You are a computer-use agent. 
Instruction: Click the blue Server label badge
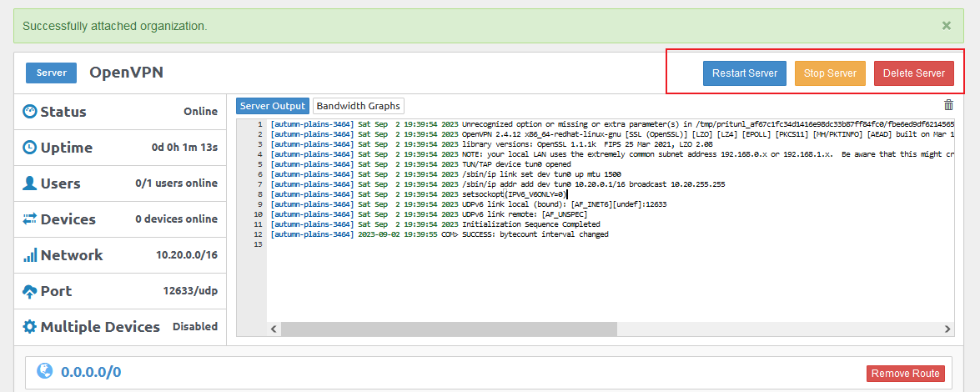[x=51, y=73]
